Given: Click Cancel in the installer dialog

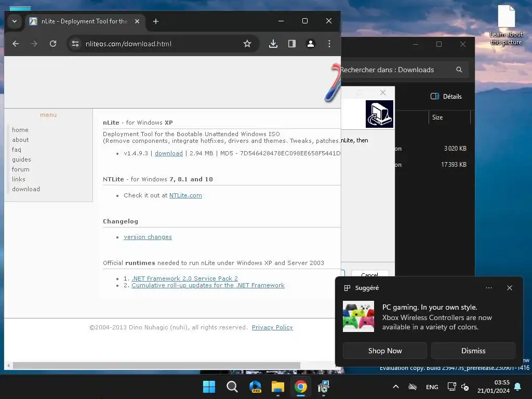Looking at the screenshot, I should pos(370,274).
